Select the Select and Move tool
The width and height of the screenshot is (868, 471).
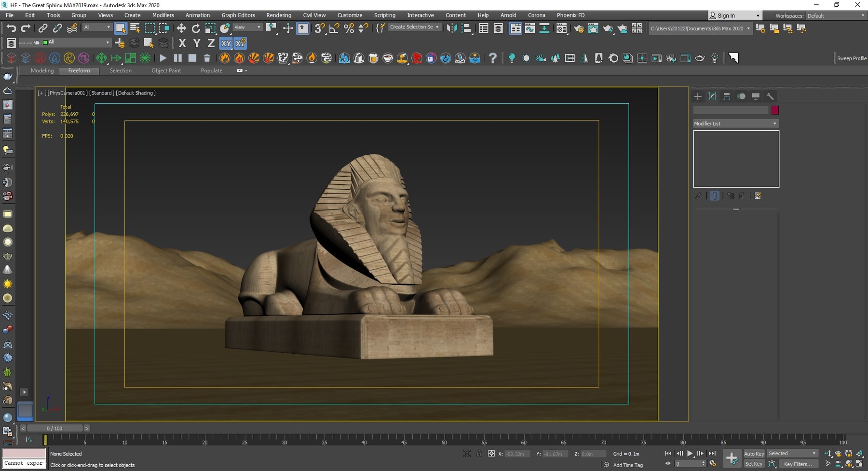tap(182, 28)
